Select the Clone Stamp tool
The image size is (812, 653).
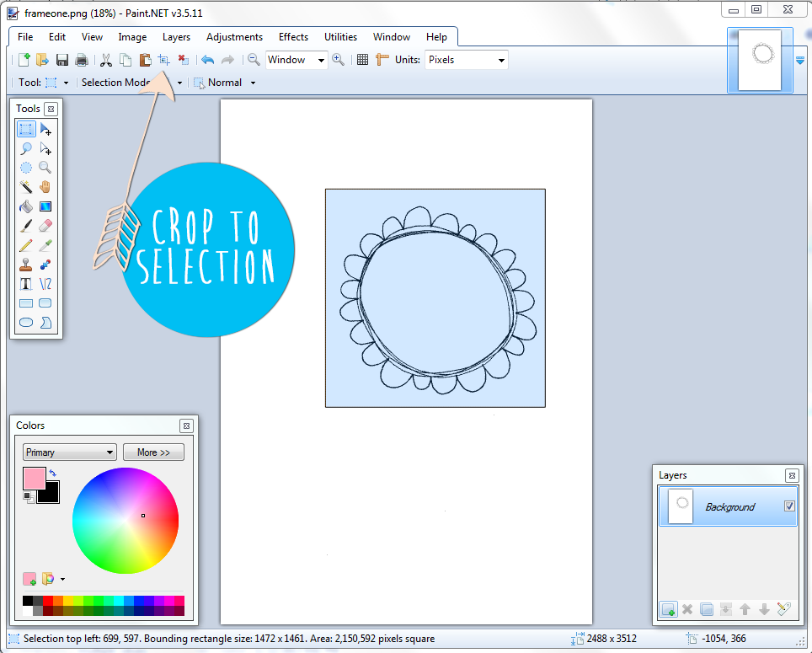(26, 264)
